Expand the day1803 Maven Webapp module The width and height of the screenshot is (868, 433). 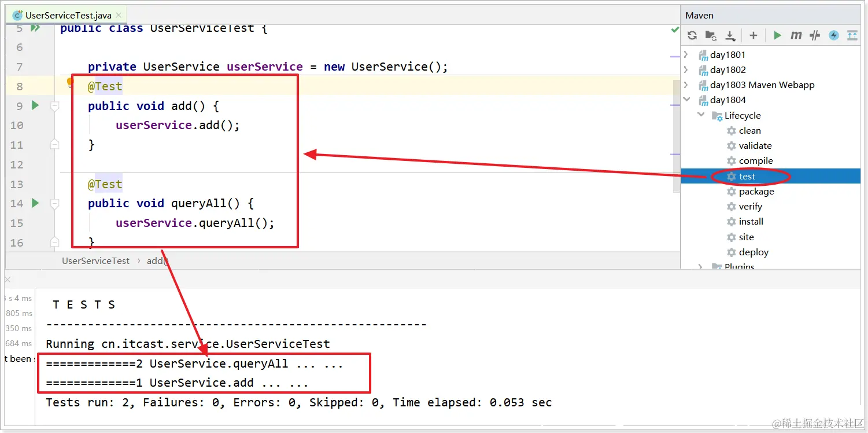686,85
